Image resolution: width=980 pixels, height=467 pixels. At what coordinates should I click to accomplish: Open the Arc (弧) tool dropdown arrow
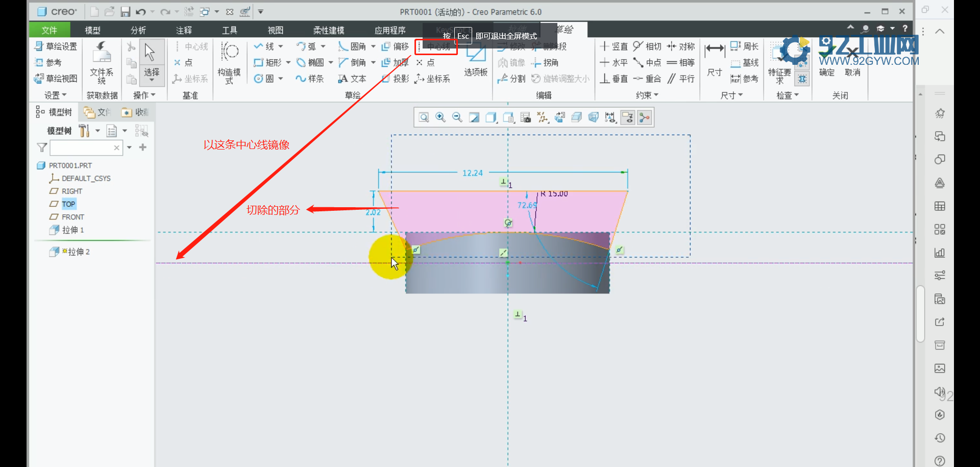click(x=323, y=46)
